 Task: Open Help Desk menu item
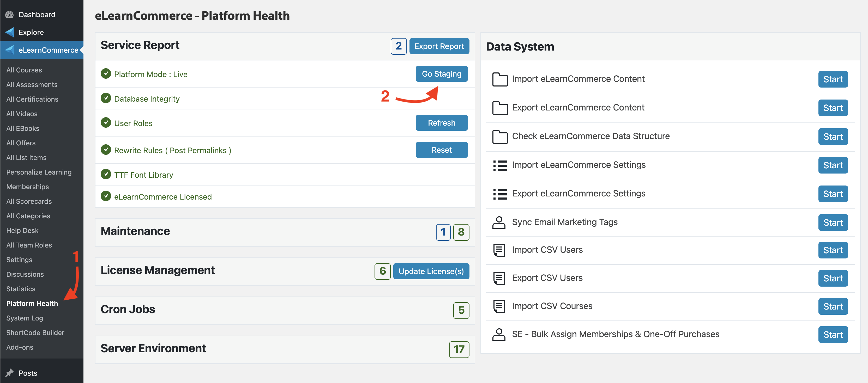tap(23, 230)
